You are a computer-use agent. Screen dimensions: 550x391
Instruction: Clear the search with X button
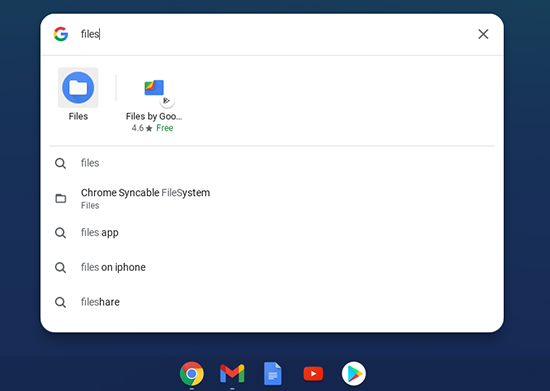coord(483,34)
